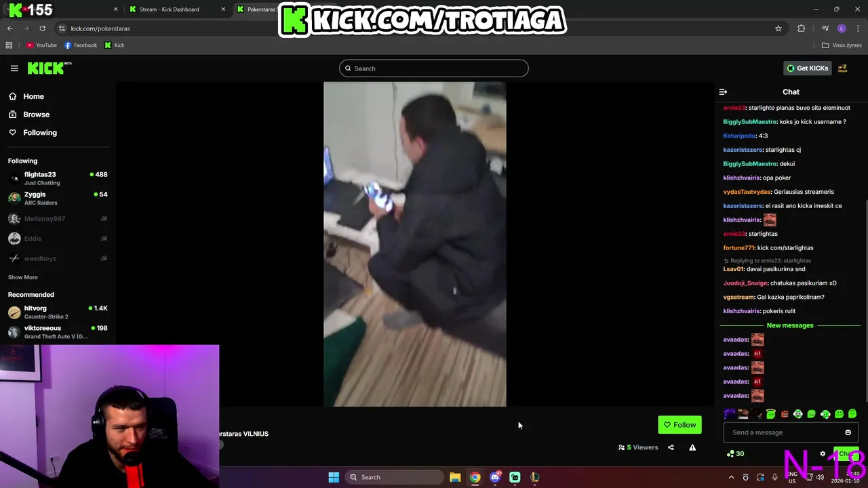
Task: Focus the Kick search box
Action: coord(434,68)
